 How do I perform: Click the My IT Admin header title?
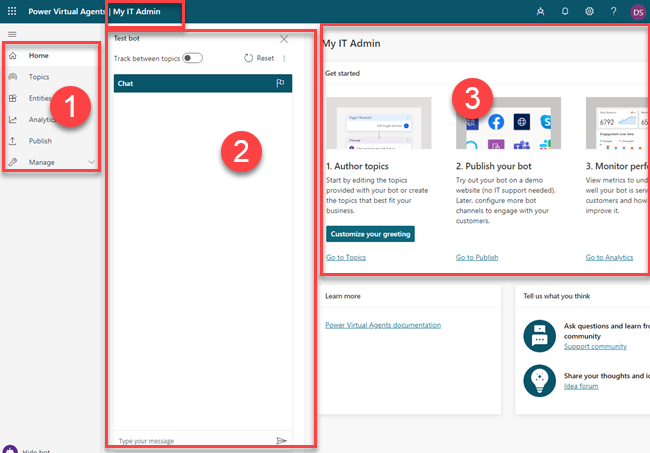pos(137,12)
